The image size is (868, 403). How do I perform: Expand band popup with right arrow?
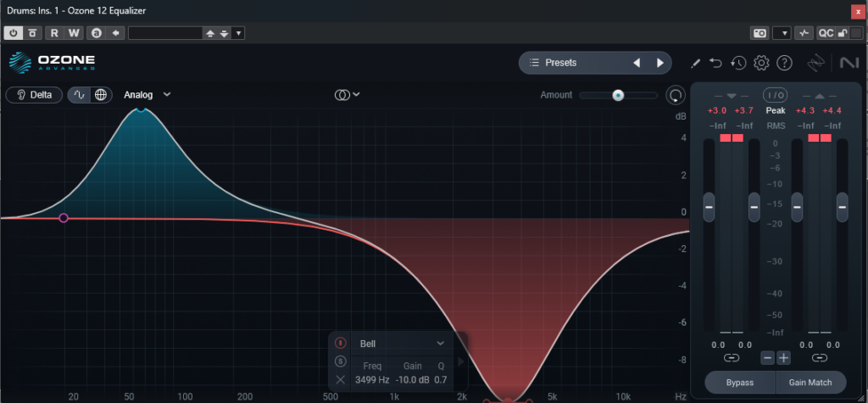[x=460, y=362]
